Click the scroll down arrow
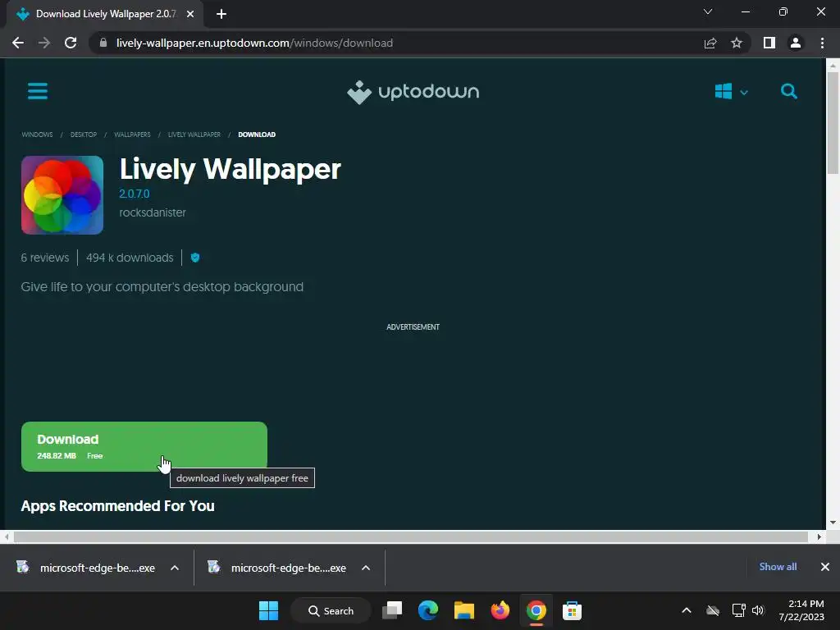 pyautogui.click(x=833, y=523)
